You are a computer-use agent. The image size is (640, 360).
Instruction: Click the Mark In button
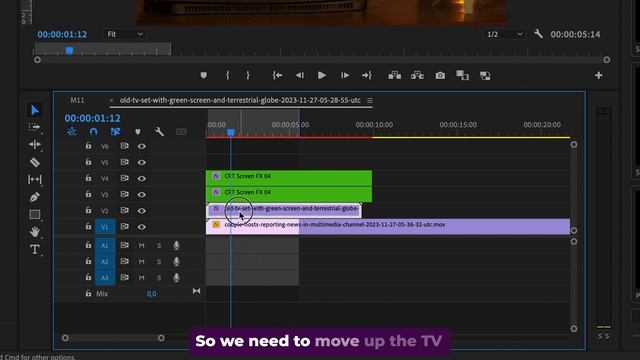coord(228,76)
